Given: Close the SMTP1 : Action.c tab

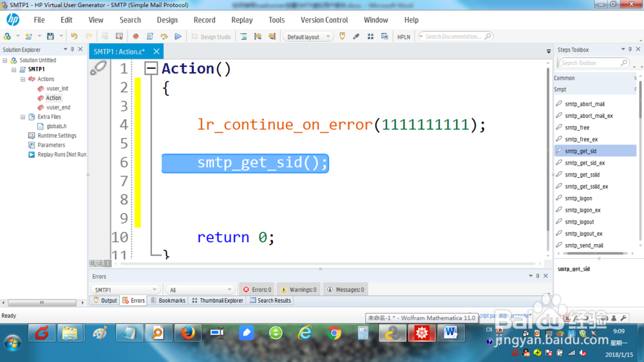Looking at the screenshot, I should 156,52.
